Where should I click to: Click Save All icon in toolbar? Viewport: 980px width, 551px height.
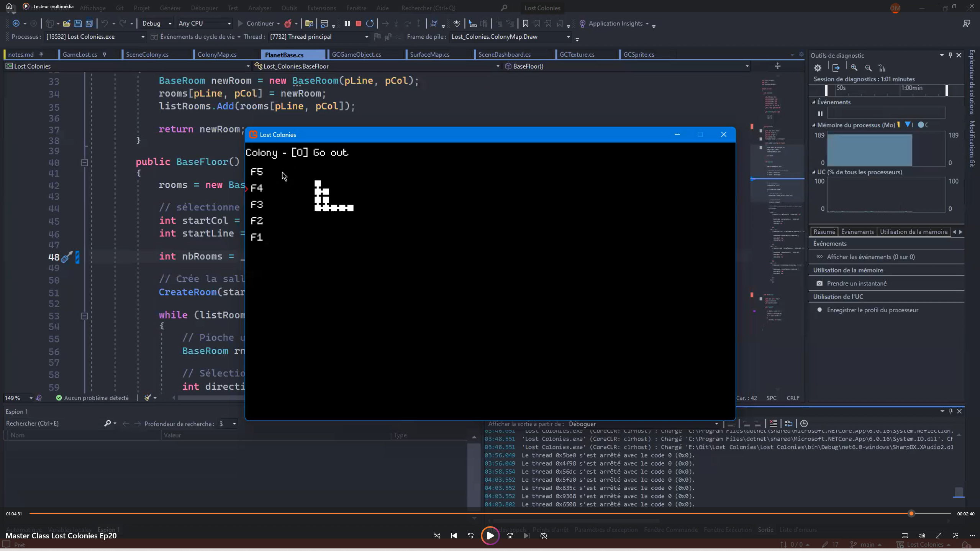[x=89, y=23]
